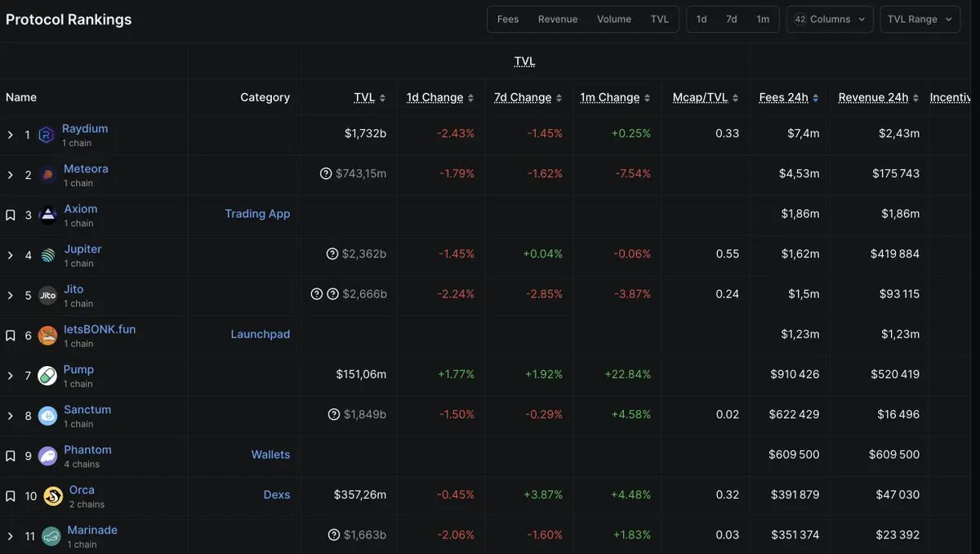Bookmark the Phantom row

(x=11, y=456)
